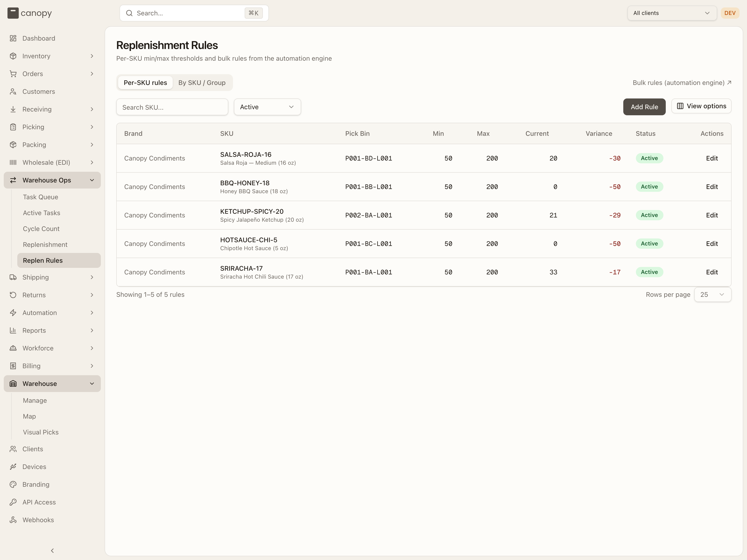This screenshot has height=560, width=747.
Task: Click the Customers person icon
Action: click(x=13, y=91)
